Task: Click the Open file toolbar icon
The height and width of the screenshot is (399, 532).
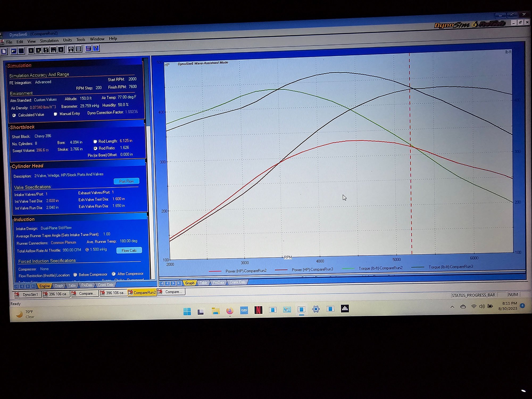Action: click(14, 51)
